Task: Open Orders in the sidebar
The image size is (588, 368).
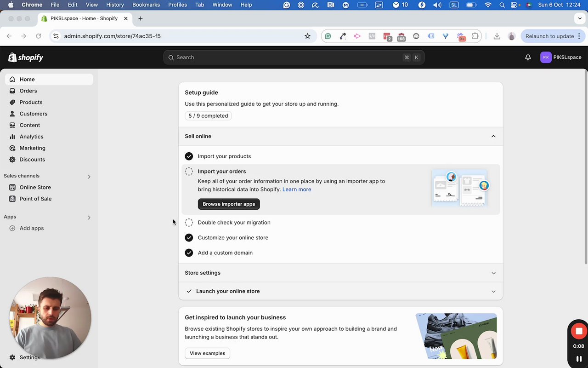Action: [x=49, y=91]
